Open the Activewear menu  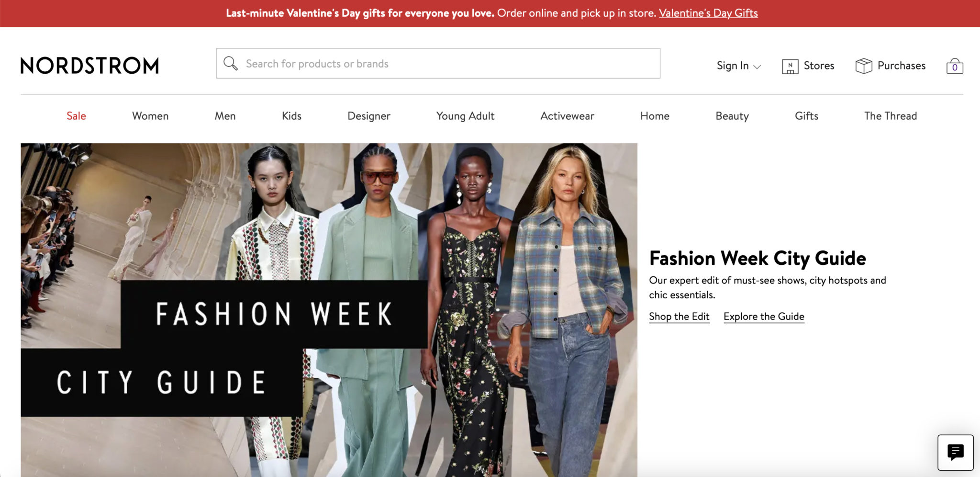pos(567,116)
